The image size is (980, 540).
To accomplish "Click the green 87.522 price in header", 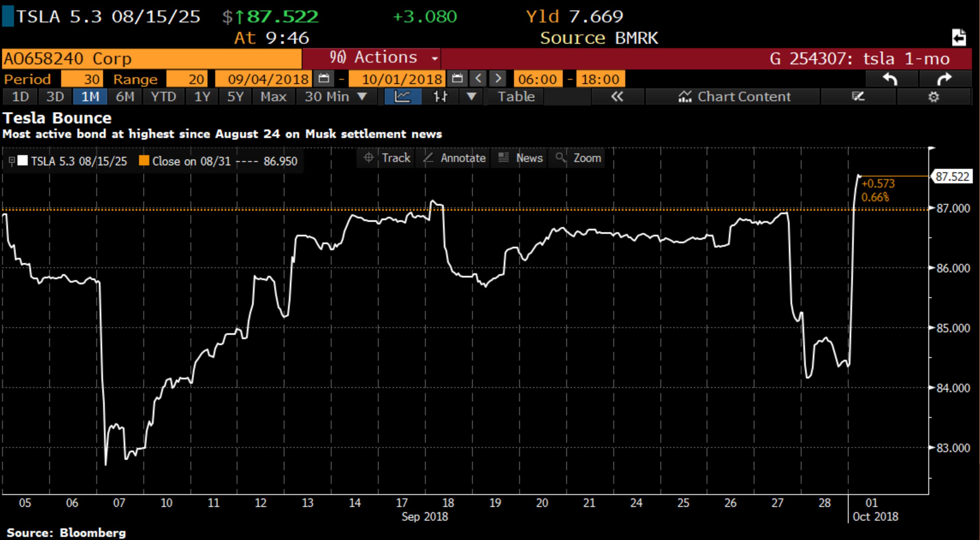I will tap(282, 17).
